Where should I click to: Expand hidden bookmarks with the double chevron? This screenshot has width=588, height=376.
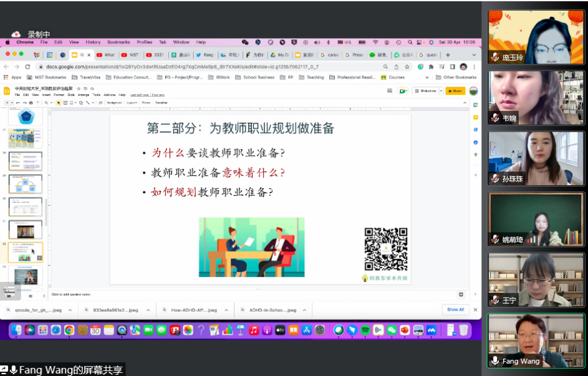[427, 77]
